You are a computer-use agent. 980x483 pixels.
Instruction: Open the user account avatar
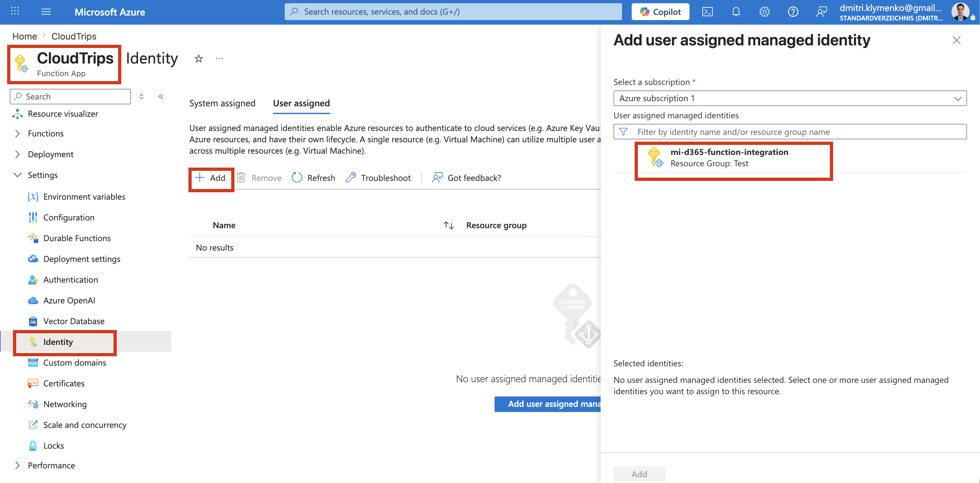tap(961, 12)
